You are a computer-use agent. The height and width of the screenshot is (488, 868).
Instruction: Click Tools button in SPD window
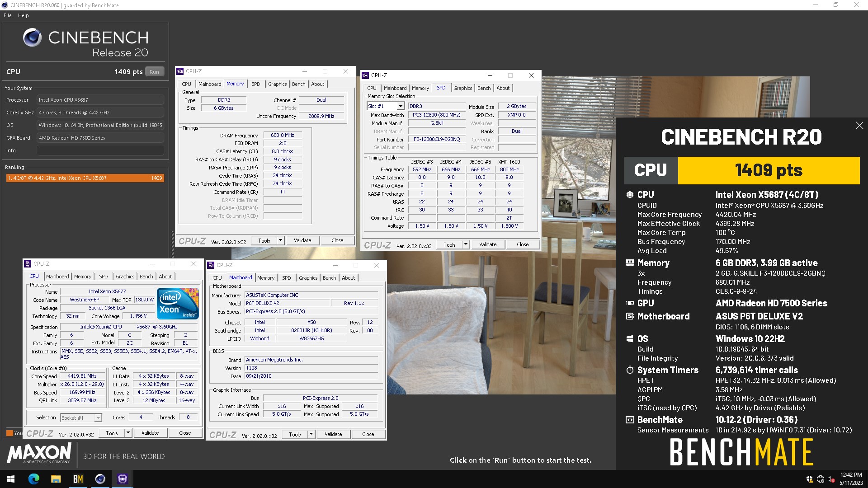pos(450,244)
